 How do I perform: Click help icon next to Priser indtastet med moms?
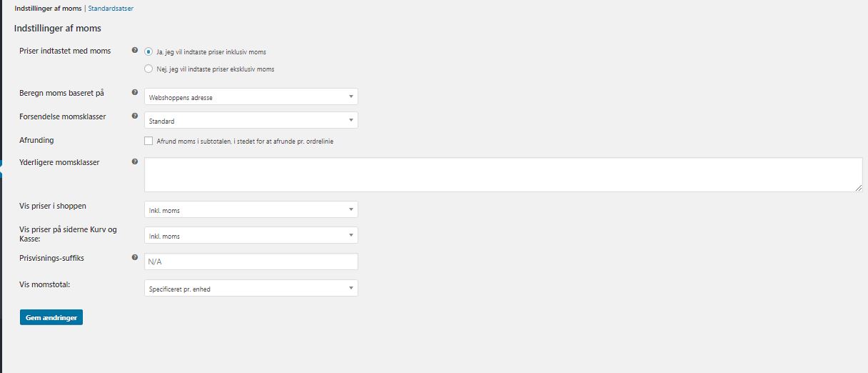tap(135, 51)
